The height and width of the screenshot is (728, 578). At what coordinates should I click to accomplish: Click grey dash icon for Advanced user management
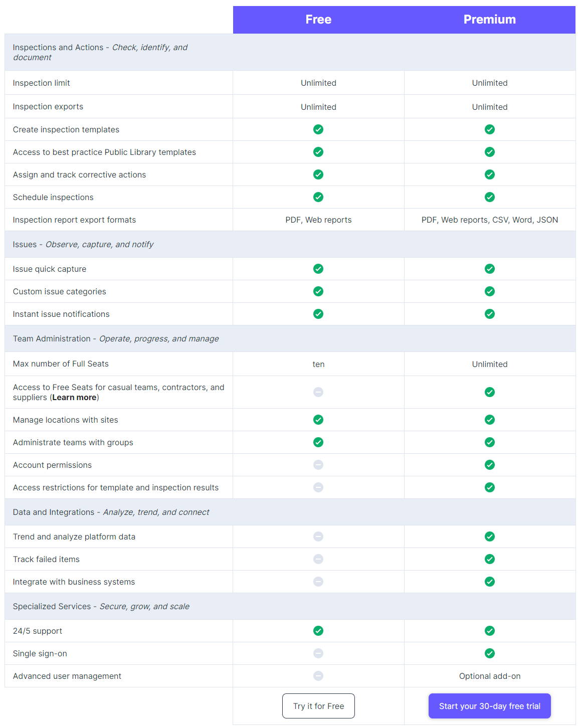tap(318, 676)
